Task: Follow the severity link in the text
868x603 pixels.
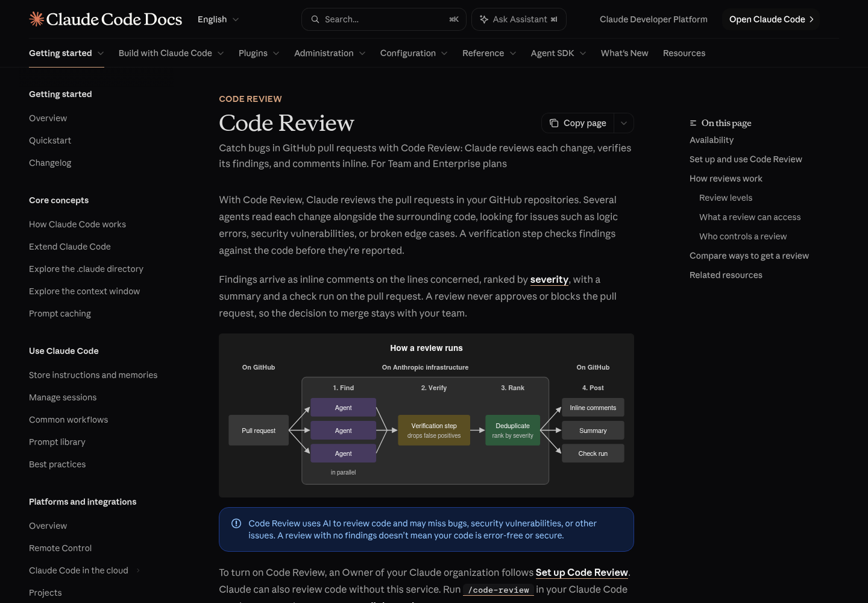Action: pyautogui.click(x=549, y=279)
